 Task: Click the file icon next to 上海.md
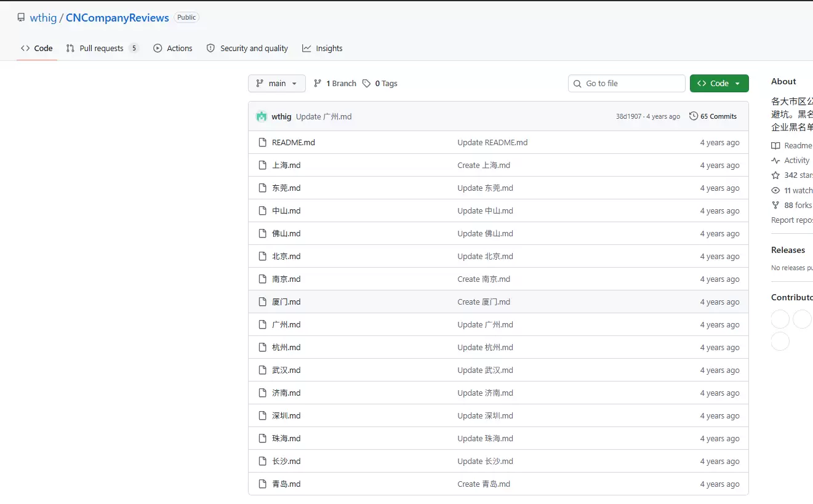point(262,166)
